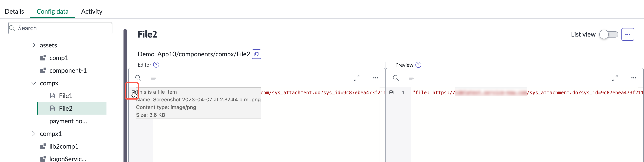
Task: Open the Details tab
Action: 14,11
